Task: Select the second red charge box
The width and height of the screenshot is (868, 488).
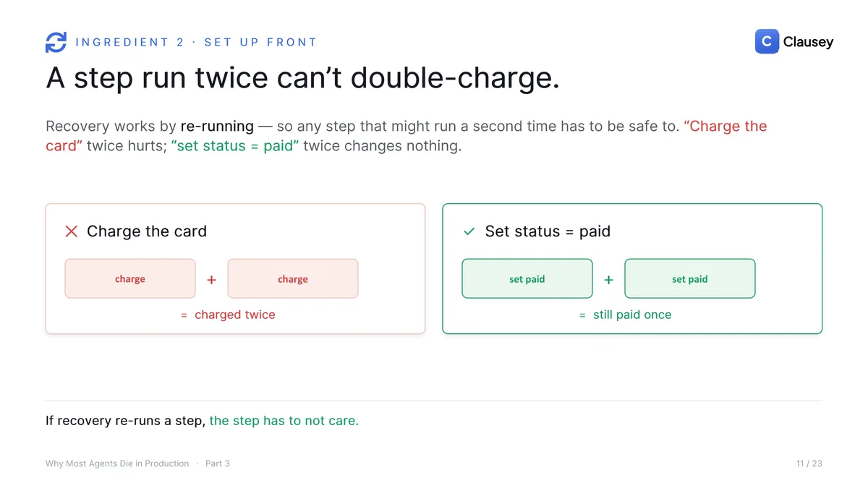Action: click(293, 278)
